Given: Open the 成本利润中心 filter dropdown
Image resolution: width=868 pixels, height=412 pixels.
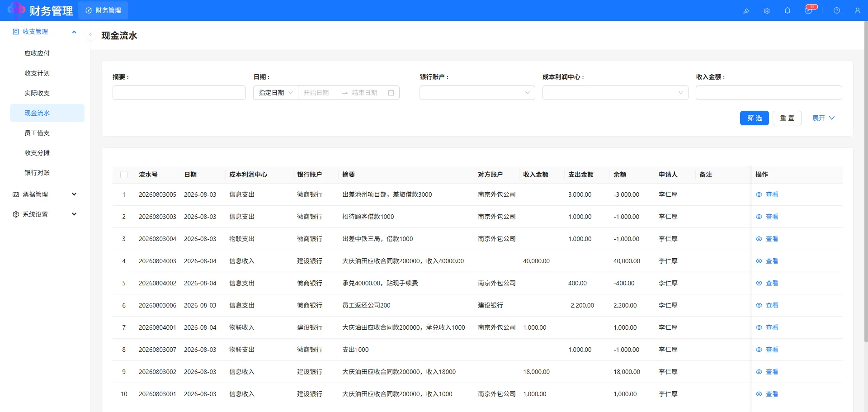Looking at the screenshot, I should click(x=615, y=93).
